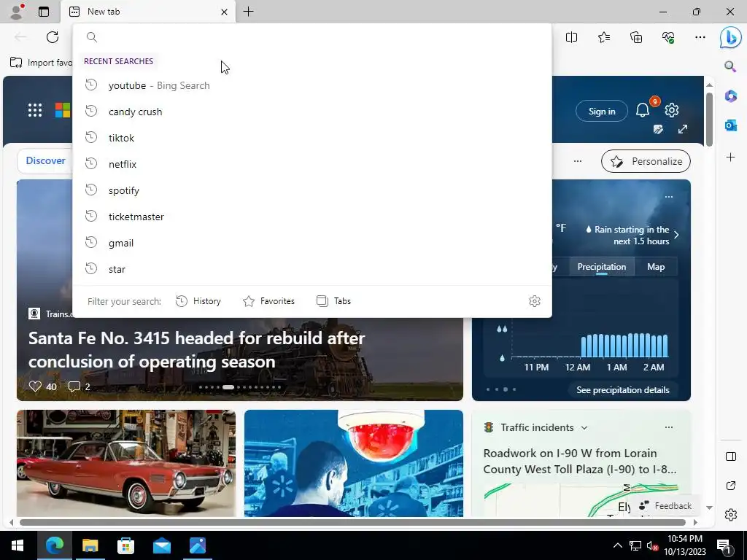Open weather card more options menu
The height and width of the screenshot is (560, 747).
669,197
